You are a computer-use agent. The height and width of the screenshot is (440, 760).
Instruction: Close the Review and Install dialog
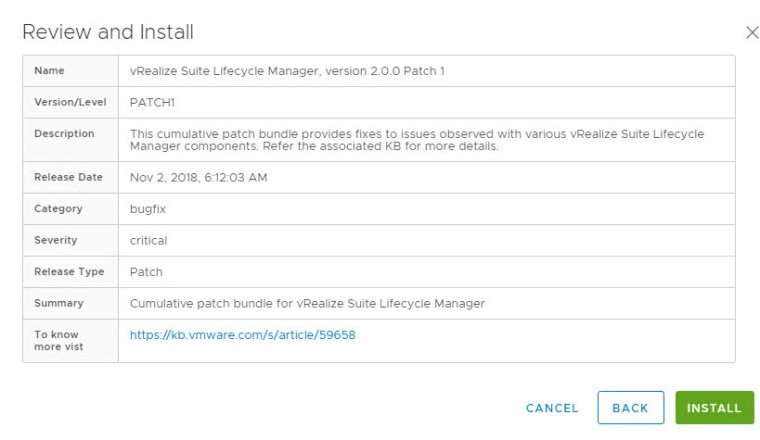752,33
